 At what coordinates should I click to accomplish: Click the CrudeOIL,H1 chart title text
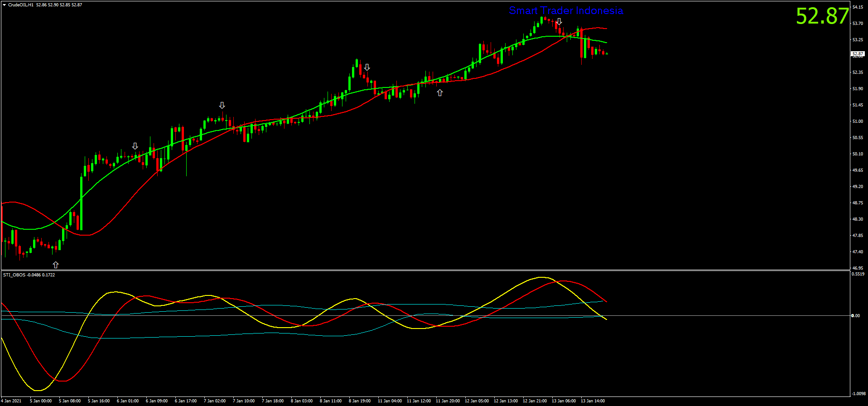21,5
